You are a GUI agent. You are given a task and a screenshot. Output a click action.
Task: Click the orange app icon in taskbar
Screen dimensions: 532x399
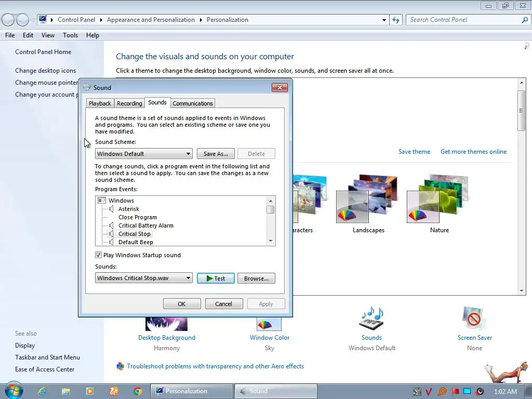pos(114,391)
